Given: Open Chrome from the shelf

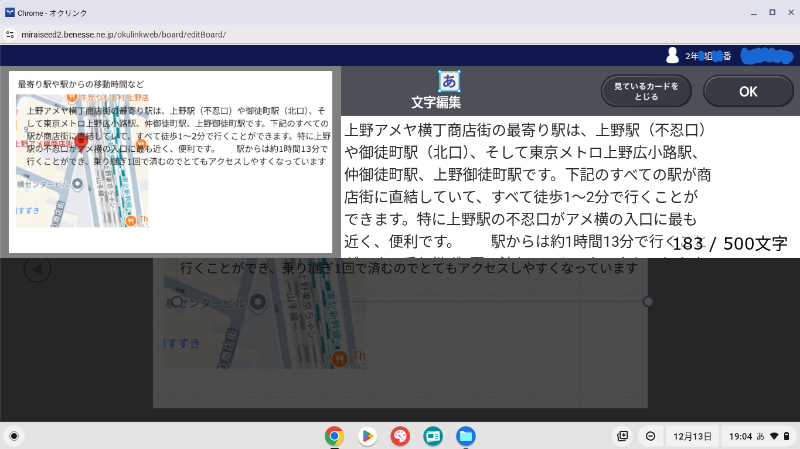Looking at the screenshot, I should pyautogui.click(x=334, y=436).
